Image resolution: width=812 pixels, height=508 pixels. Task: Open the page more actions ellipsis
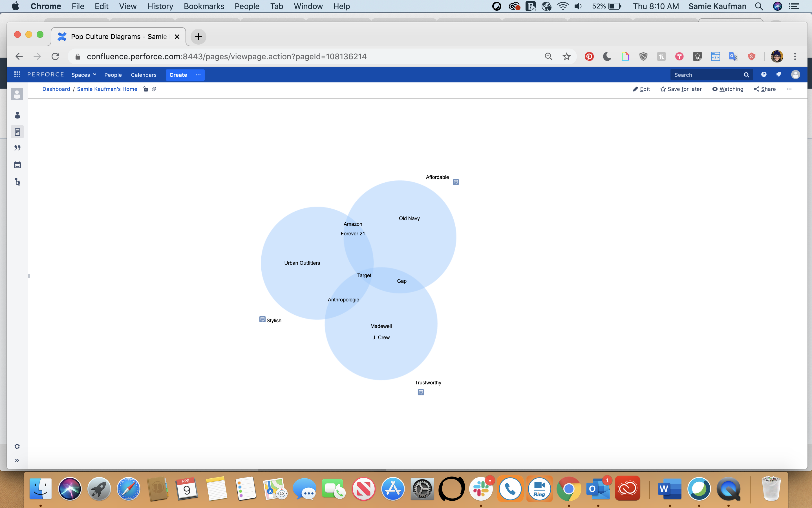pyautogui.click(x=789, y=89)
